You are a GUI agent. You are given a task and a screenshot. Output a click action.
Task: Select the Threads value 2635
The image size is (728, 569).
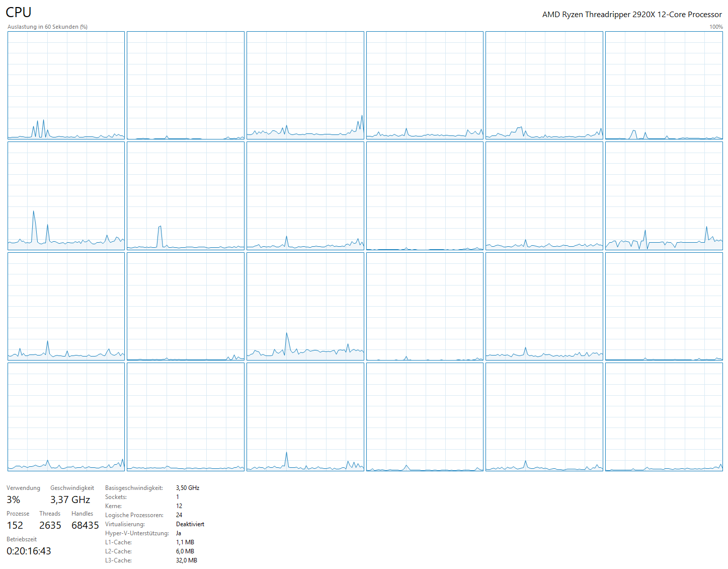point(50,525)
